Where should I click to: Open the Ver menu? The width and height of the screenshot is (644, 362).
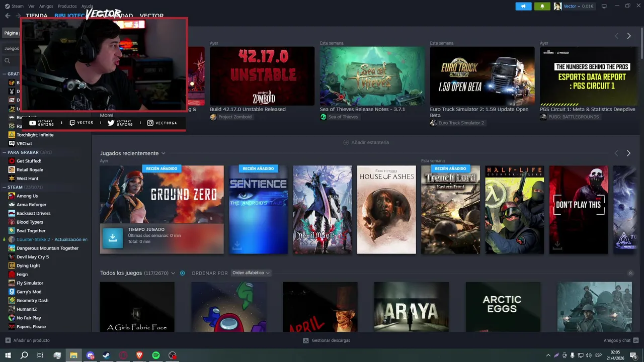click(31, 6)
